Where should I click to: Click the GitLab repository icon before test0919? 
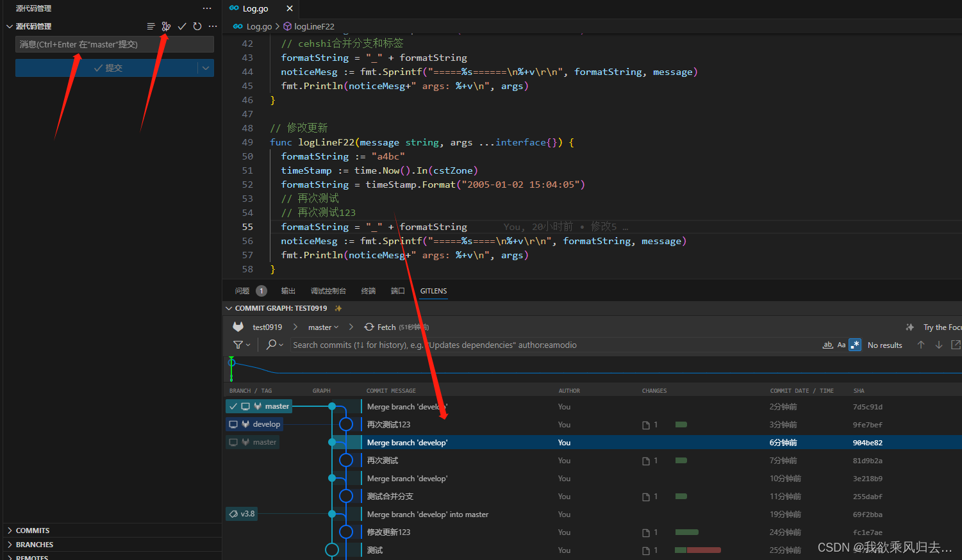[x=238, y=327]
